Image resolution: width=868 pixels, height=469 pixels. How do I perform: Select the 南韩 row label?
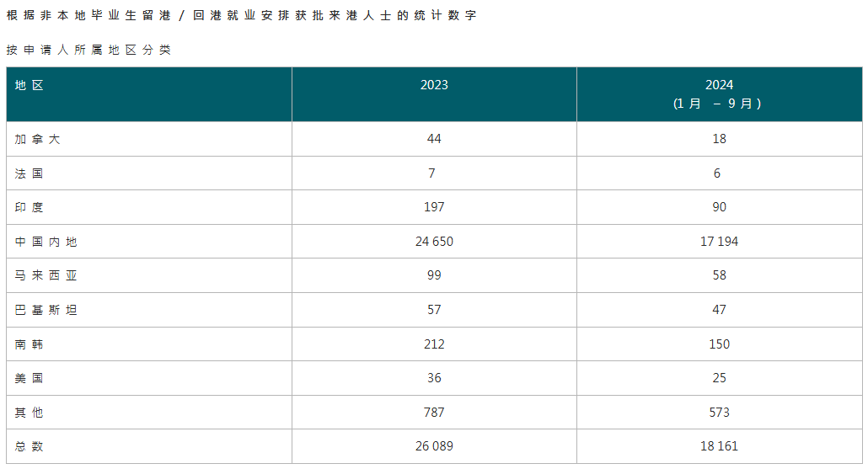coord(29,344)
